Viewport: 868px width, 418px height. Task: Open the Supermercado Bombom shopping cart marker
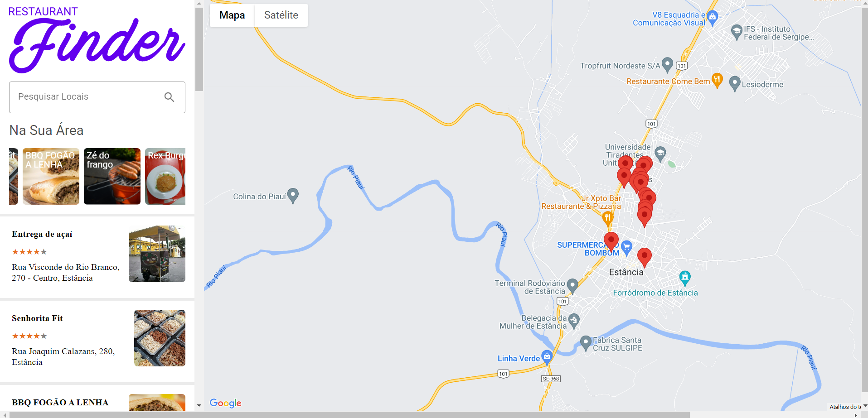click(626, 248)
